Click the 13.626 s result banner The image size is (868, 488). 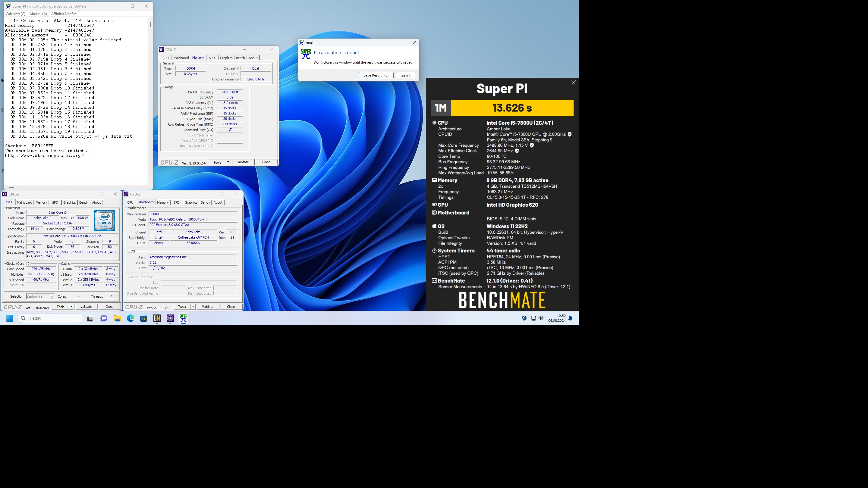[x=512, y=108]
